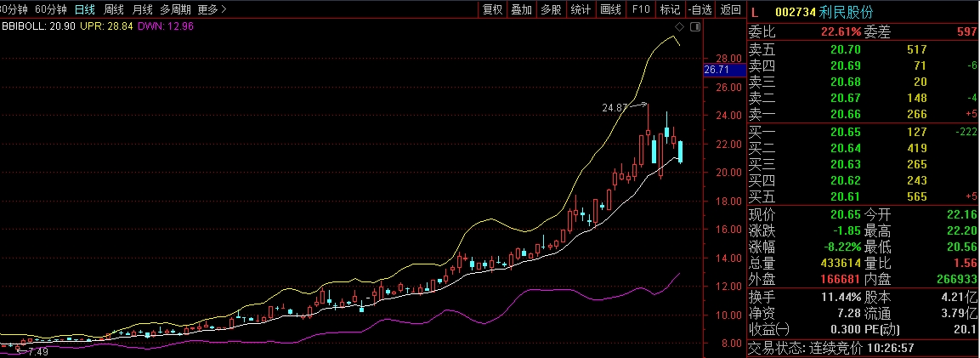Image resolution: width=980 pixels, height=358 pixels.
Task: Click the UPR: 28.84 indicator value
Action: pyautogui.click(x=106, y=26)
